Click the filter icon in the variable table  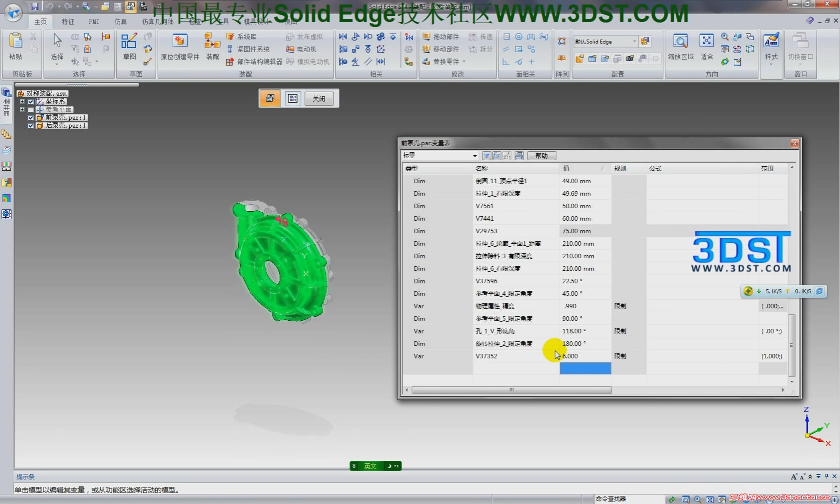[486, 156]
